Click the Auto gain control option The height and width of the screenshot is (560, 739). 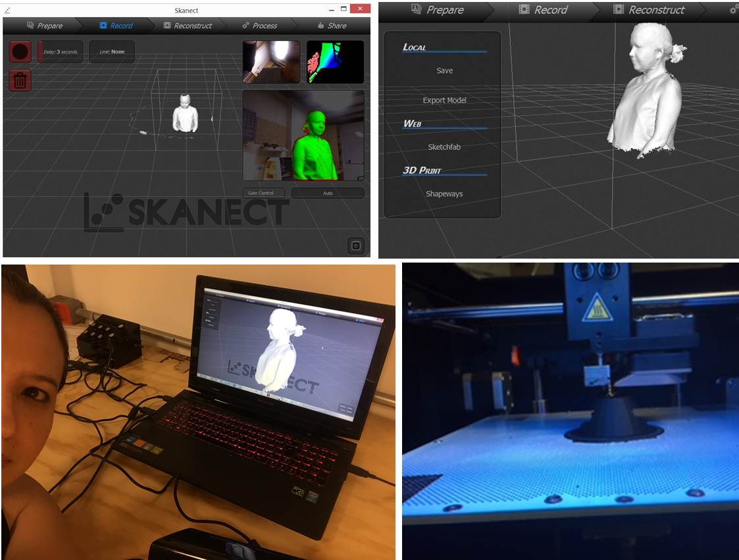[328, 193]
